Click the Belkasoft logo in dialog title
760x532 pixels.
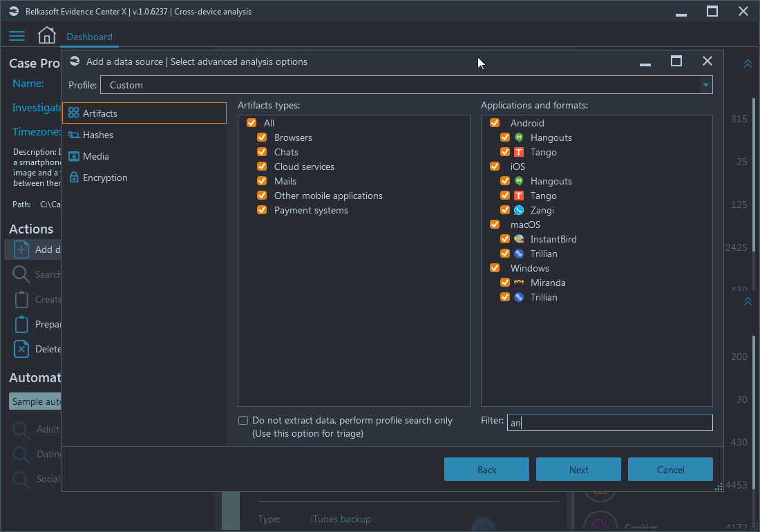click(75, 61)
